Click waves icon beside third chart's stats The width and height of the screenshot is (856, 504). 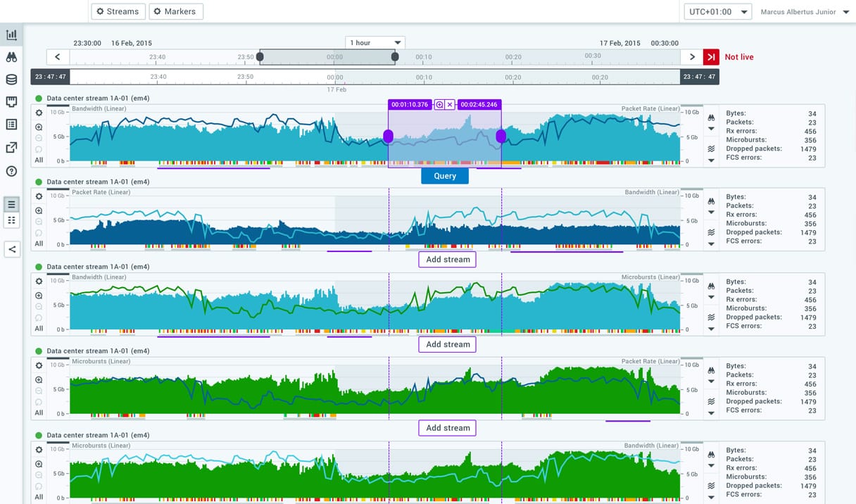pyautogui.click(x=711, y=317)
